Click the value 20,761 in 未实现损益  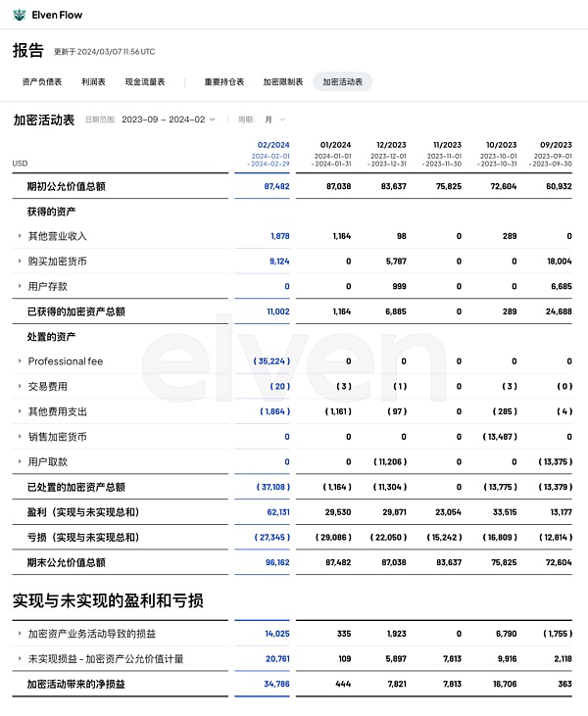[x=277, y=659]
